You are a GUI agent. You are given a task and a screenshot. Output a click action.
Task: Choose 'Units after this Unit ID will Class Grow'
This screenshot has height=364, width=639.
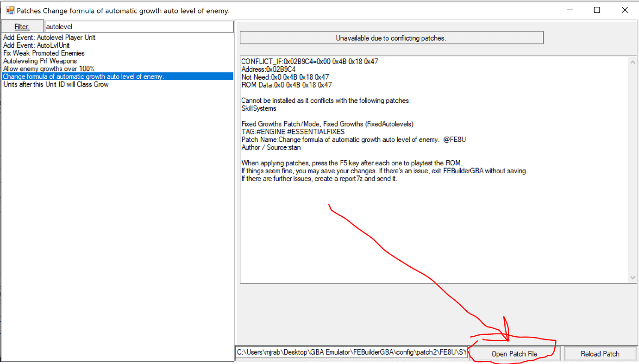[56, 85]
